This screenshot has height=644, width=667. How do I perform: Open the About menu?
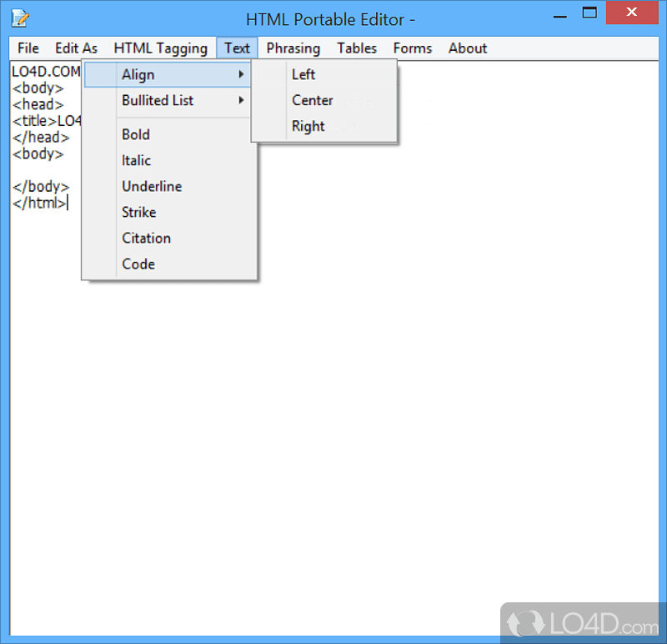pos(468,48)
